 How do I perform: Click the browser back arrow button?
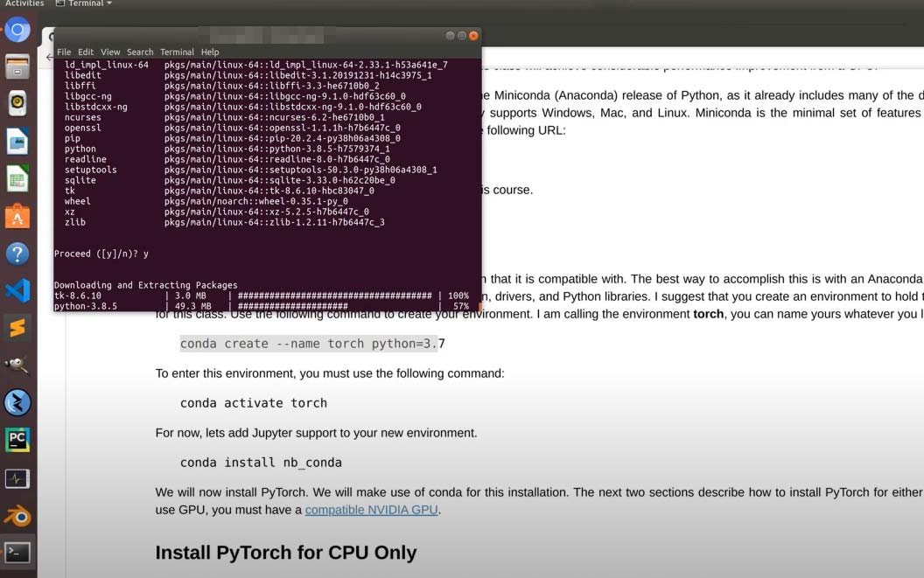pyautogui.click(x=49, y=57)
